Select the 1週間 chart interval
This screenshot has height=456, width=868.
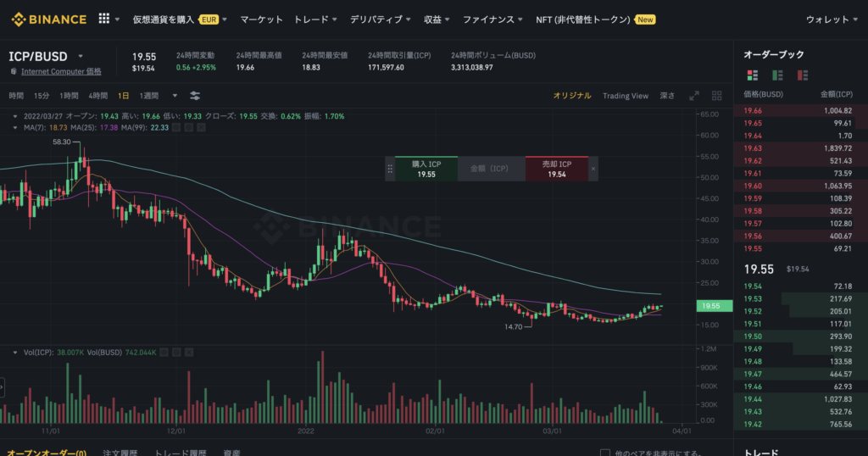(149, 96)
